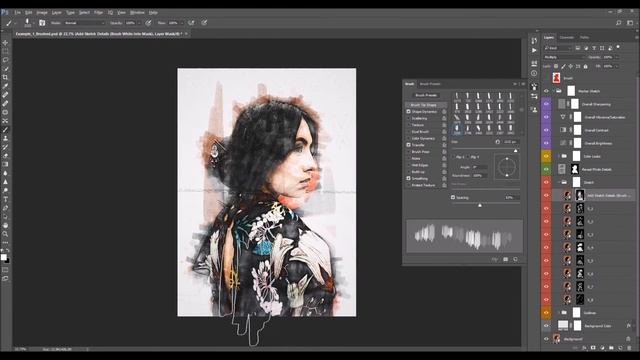Viewport: 640px width, 360px height.
Task: Open the History panel icon
Action: 534,40
